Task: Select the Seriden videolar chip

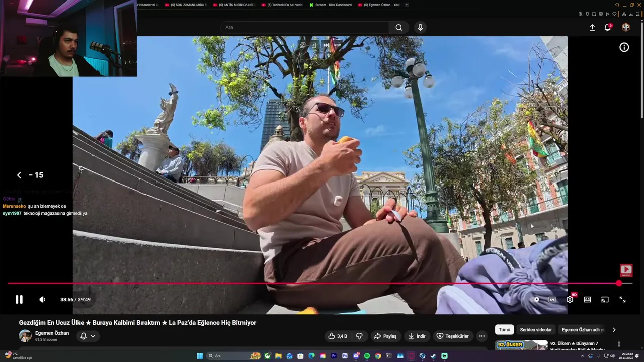Action: [x=536, y=330]
